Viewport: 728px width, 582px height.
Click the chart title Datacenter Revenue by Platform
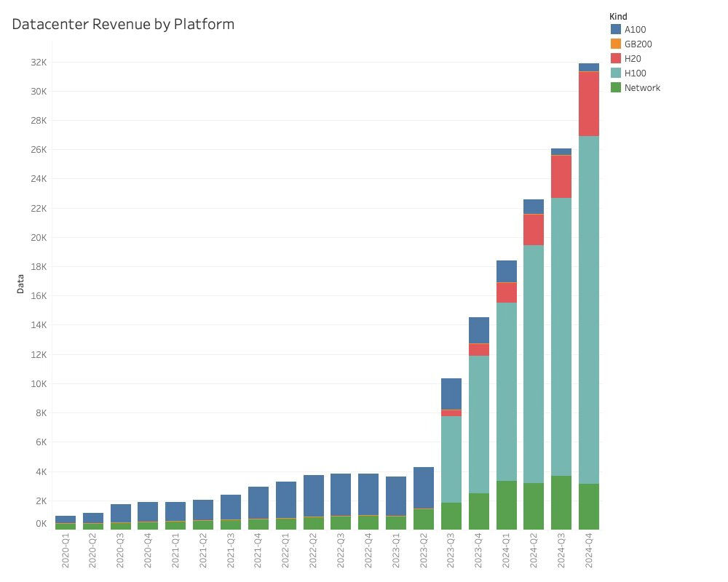point(123,24)
